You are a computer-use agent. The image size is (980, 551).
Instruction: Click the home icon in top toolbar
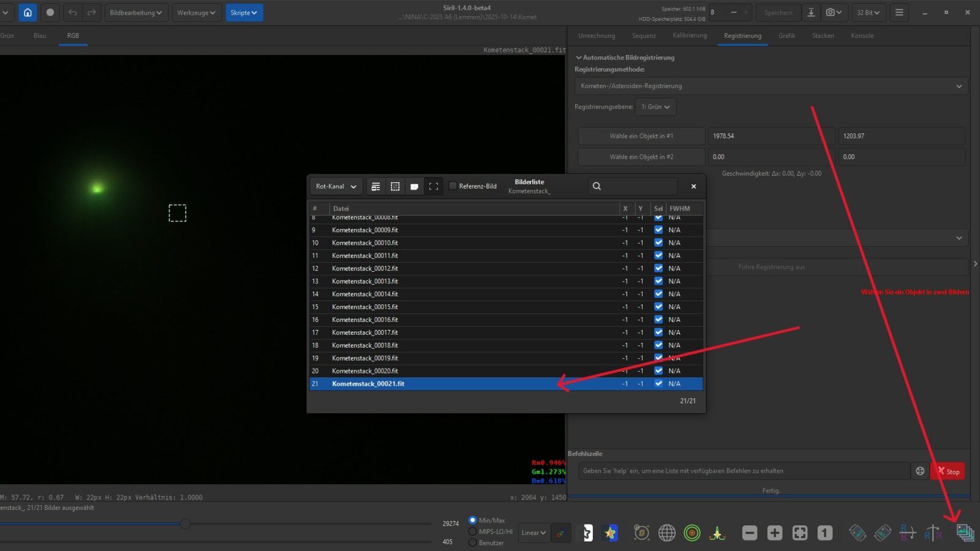coord(28,12)
